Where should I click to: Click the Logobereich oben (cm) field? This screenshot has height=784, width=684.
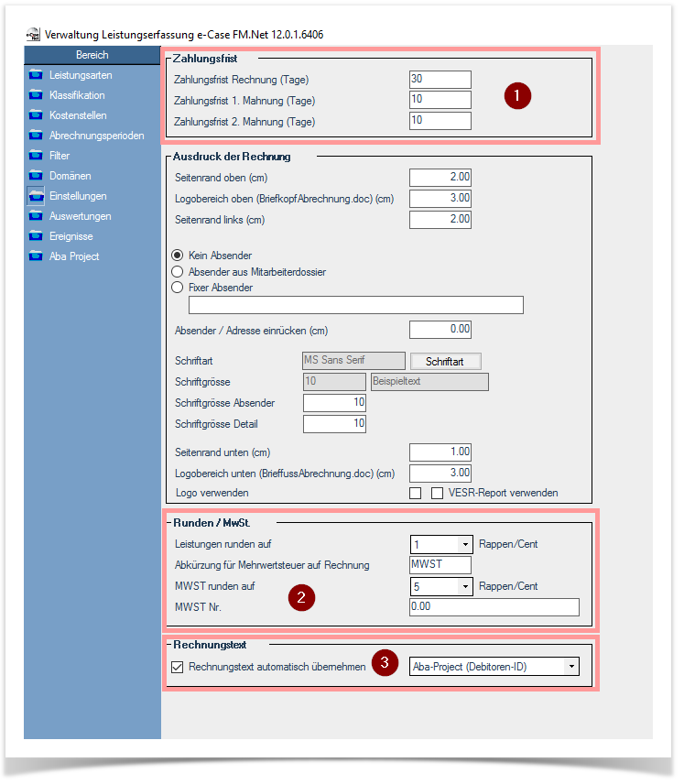tap(440, 198)
